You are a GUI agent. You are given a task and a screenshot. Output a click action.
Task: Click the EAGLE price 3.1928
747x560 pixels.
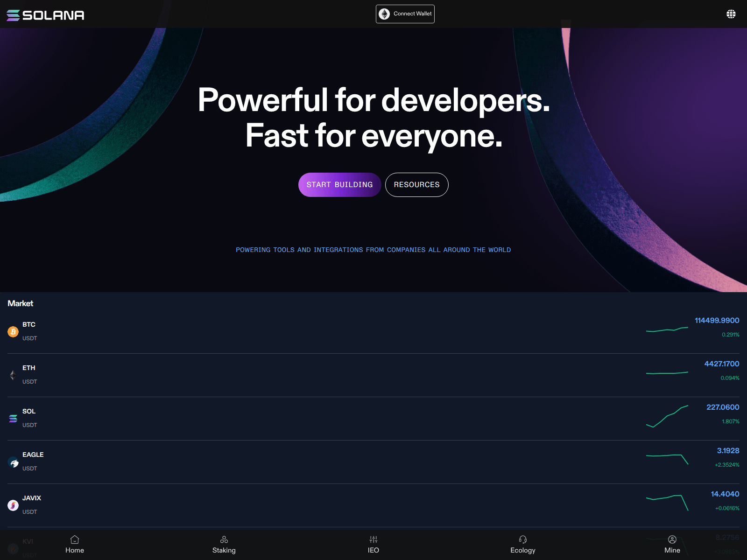(x=728, y=450)
